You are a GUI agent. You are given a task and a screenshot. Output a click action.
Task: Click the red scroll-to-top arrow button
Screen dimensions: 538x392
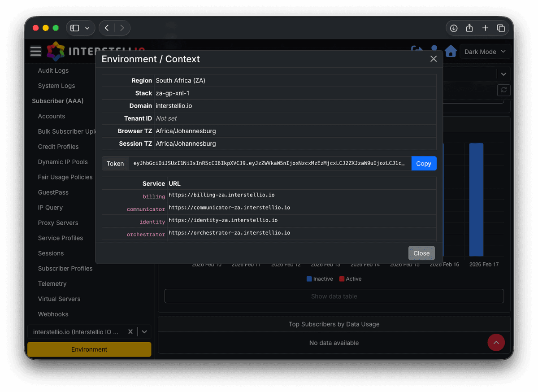tap(496, 343)
